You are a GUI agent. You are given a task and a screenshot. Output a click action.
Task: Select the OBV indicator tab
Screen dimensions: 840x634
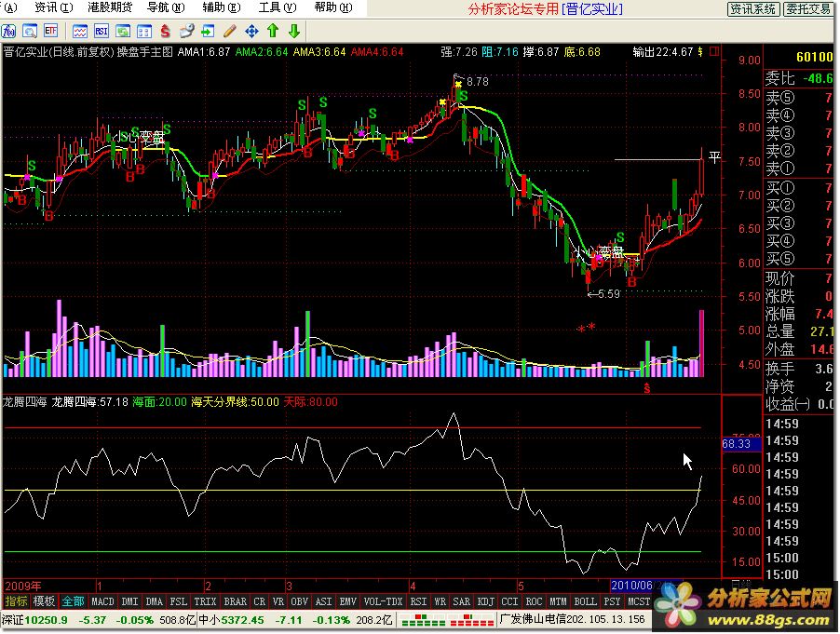(x=300, y=601)
